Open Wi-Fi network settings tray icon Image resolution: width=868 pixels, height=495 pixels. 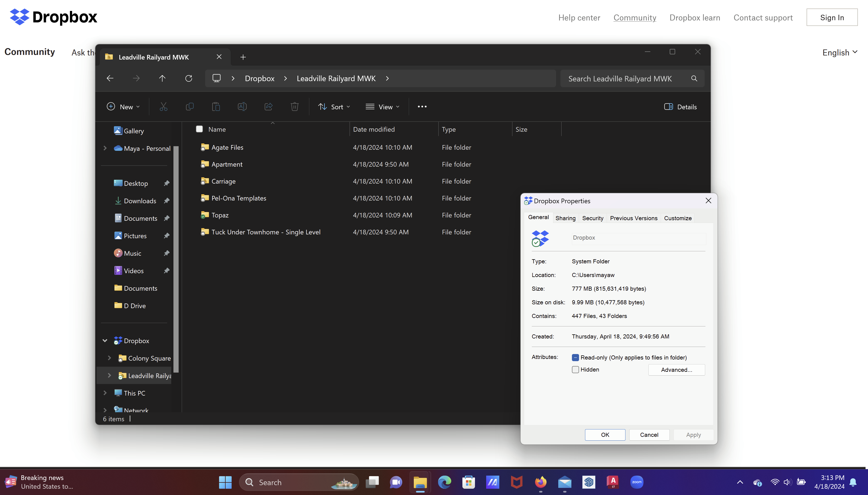click(775, 482)
